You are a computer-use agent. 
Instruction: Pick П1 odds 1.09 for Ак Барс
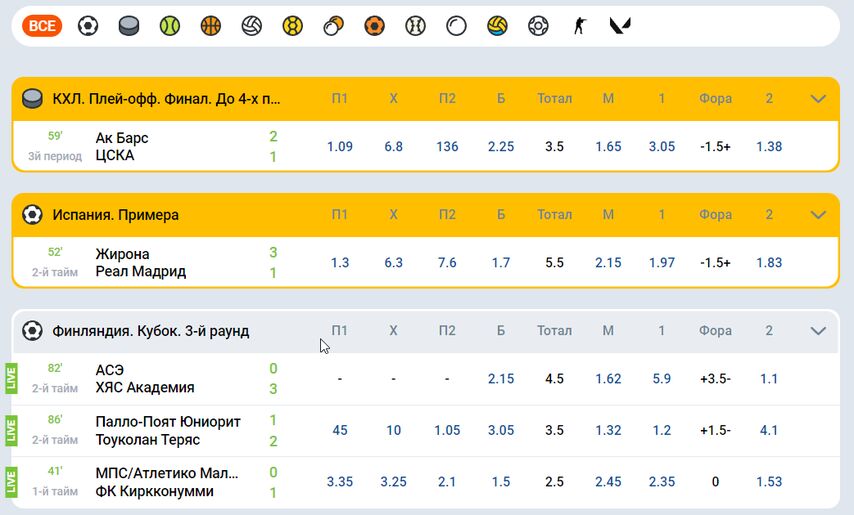point(340,147)
